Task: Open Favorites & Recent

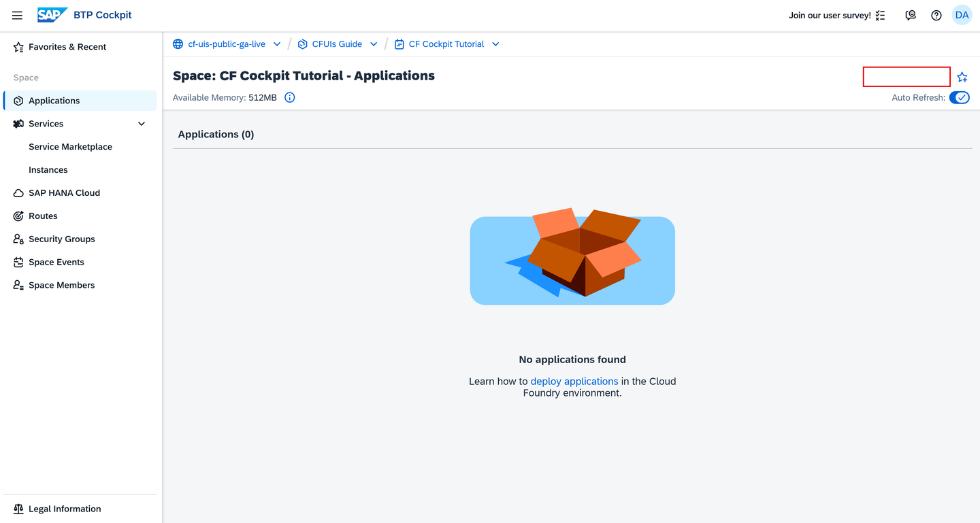Action: [80, 47]
